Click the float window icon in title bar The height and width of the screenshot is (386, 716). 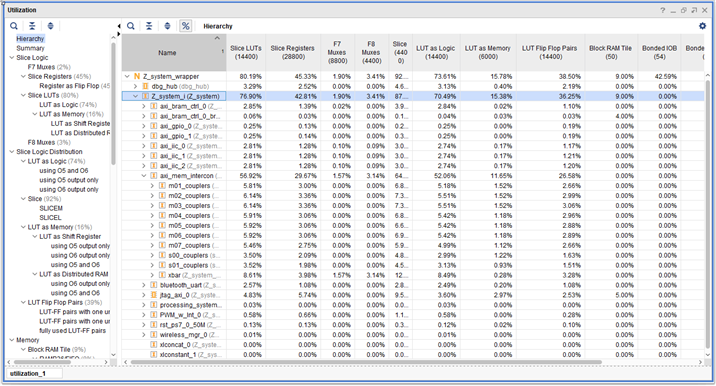[x=684, y=10]
